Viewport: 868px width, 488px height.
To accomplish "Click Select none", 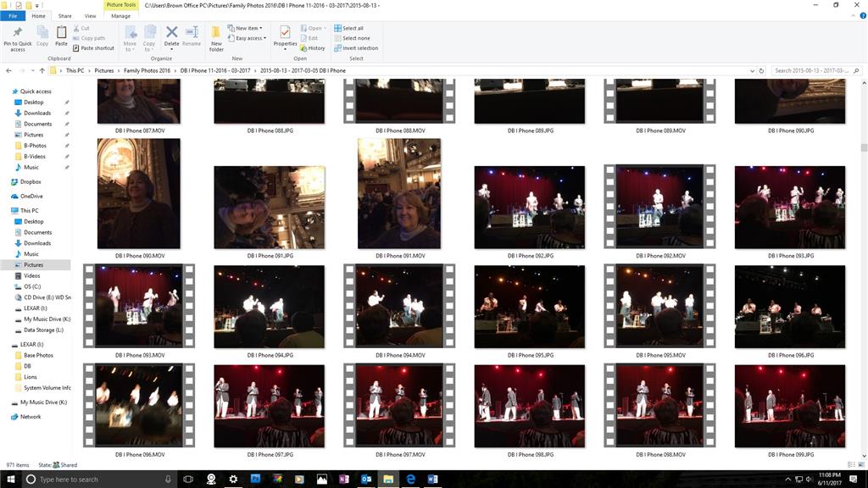I will click(x=352, y=38).
